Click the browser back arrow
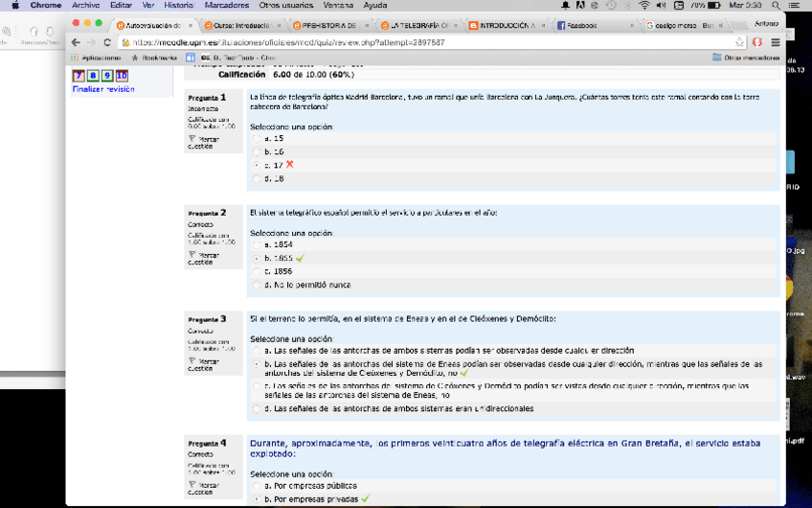 (77, 43)
